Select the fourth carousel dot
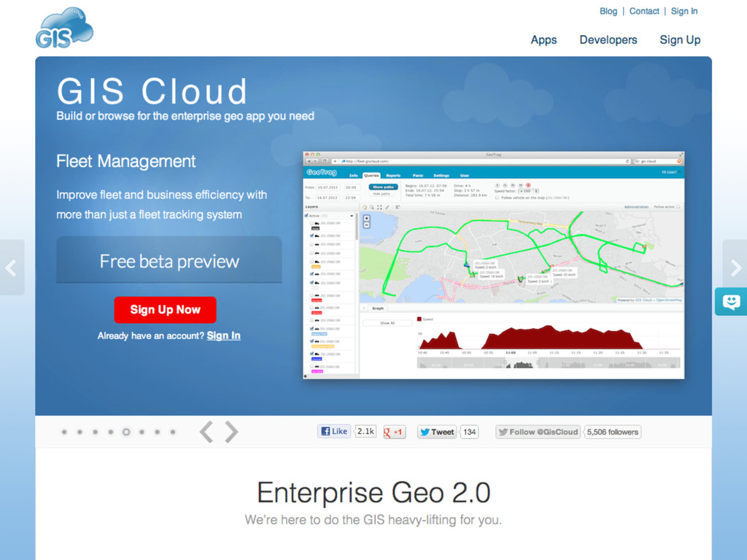747x560 pixels. [x=111, y=432]
